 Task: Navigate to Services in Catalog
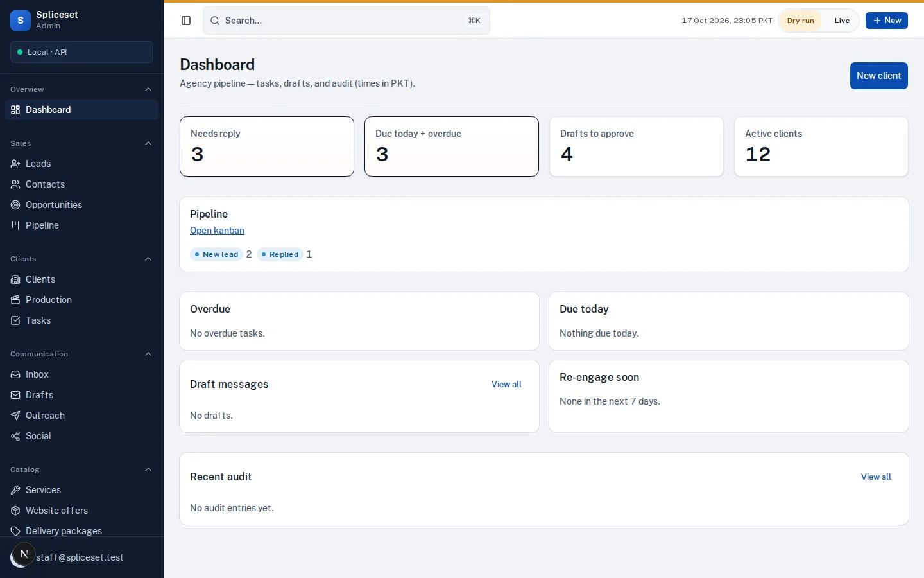pos(81,490)
